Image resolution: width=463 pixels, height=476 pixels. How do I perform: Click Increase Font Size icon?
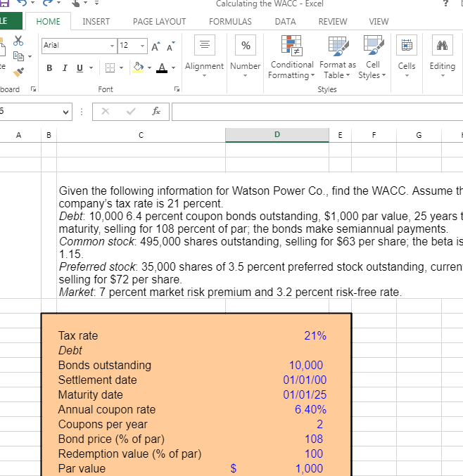[x=156, y=46]
